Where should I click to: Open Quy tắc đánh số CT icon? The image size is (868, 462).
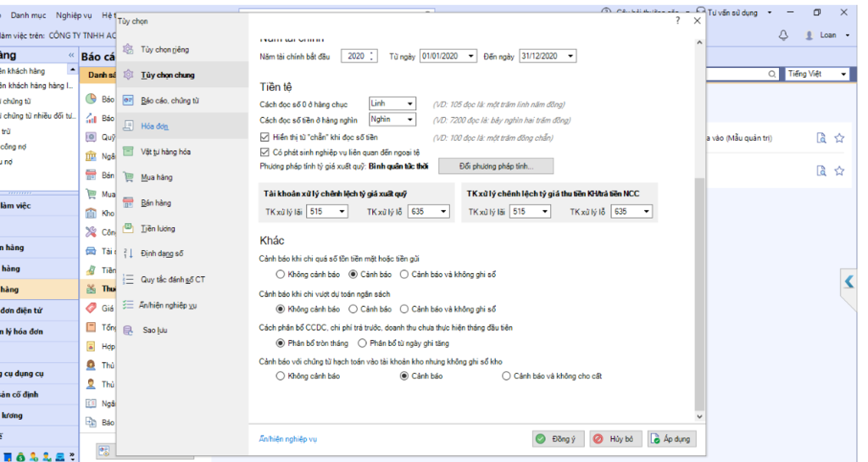128,280
